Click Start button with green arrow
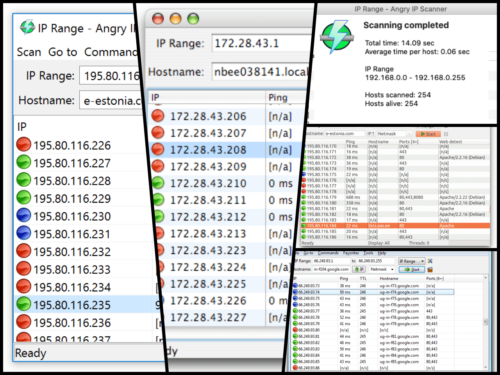Screen dimensions: 500x375 pos(412,269)
